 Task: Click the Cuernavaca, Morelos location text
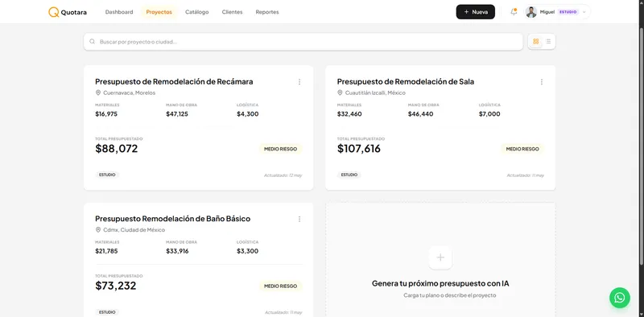[x=130, y=93]
